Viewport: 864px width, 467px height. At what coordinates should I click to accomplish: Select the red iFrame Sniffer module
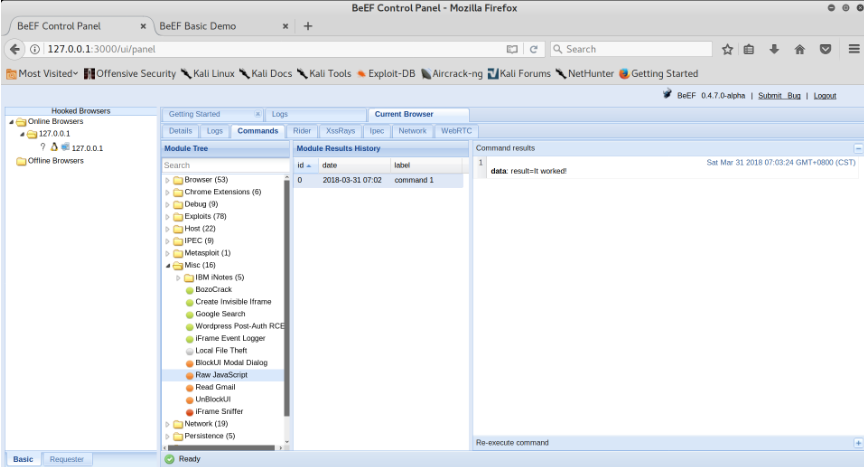(219, 411)
